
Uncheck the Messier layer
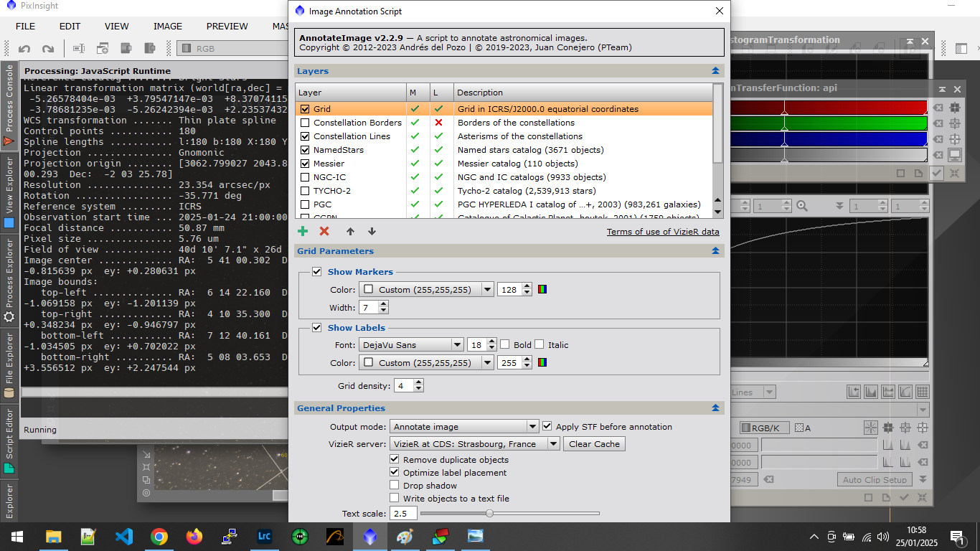(x=306, y=164)
